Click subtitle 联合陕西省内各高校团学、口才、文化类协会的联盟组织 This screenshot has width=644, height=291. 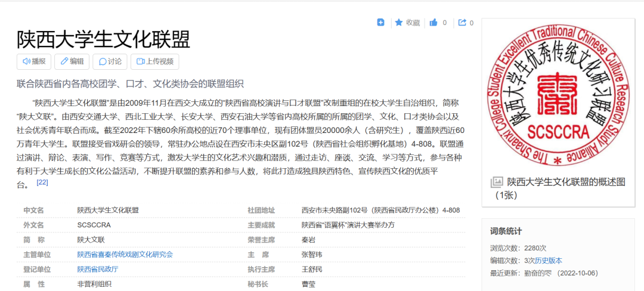point(130,84)
